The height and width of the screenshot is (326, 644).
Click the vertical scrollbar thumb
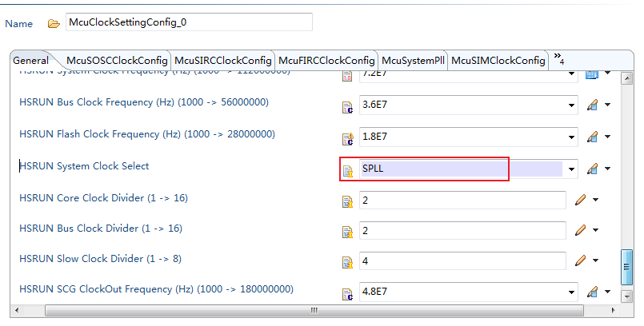coord(626,267)
